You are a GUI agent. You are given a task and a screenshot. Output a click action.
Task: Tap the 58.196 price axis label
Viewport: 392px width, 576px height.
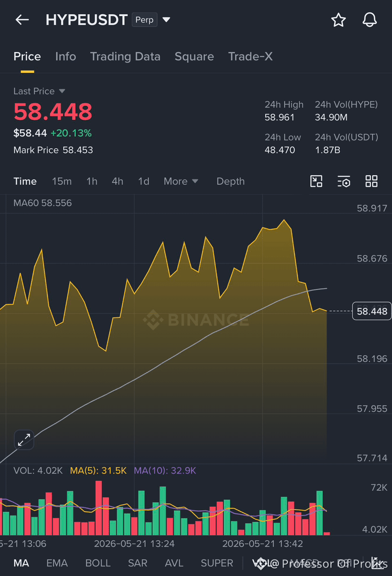point(372,359)
